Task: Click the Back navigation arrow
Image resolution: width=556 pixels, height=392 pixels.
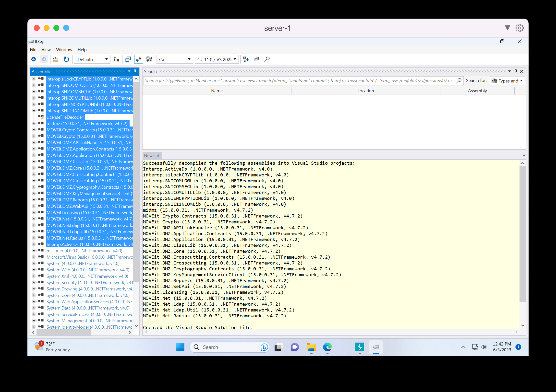Action: pyautogui.click(x=34, y=59)
